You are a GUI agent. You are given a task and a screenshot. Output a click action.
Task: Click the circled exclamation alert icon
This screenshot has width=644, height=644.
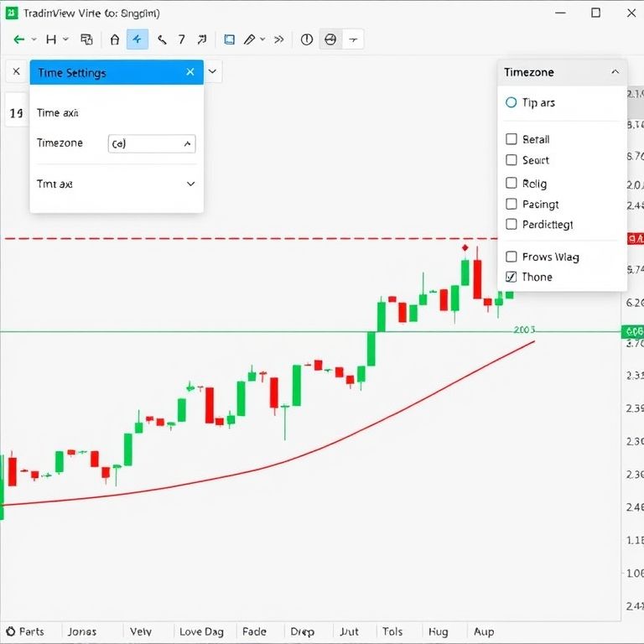pos(307,39)
